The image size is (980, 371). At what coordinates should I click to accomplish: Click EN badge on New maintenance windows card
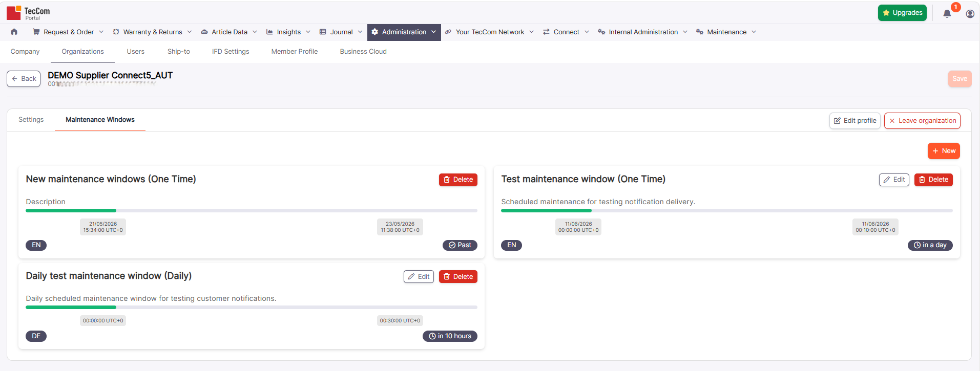[36, 245]
